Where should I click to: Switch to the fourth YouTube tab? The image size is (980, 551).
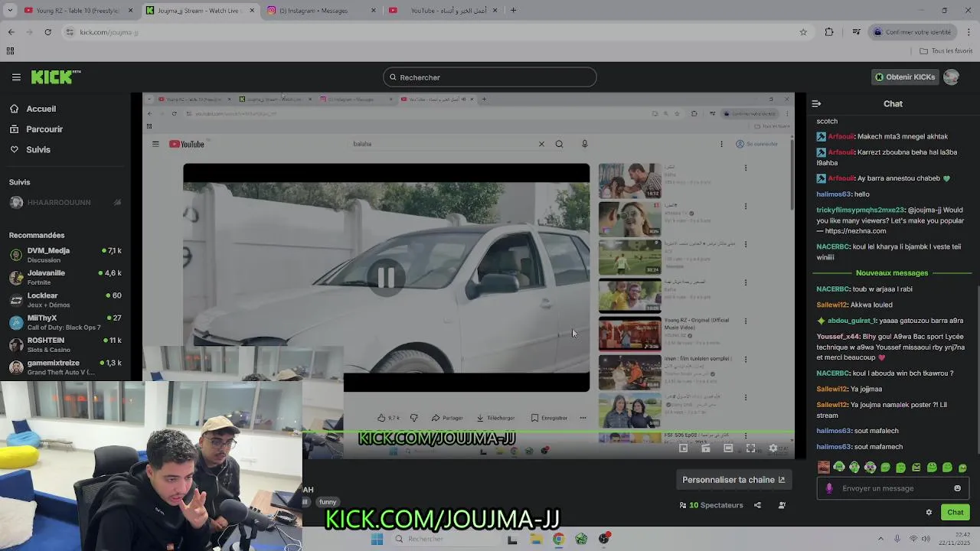point(443,11)
